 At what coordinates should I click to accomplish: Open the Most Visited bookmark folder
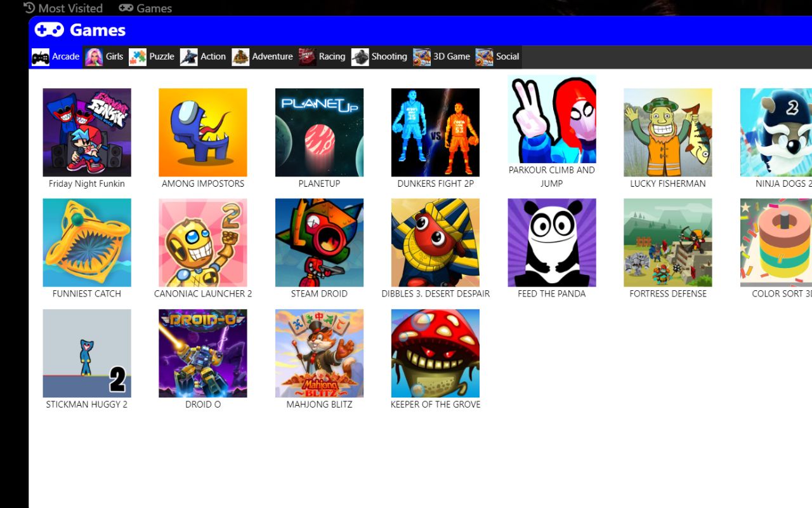63,8
